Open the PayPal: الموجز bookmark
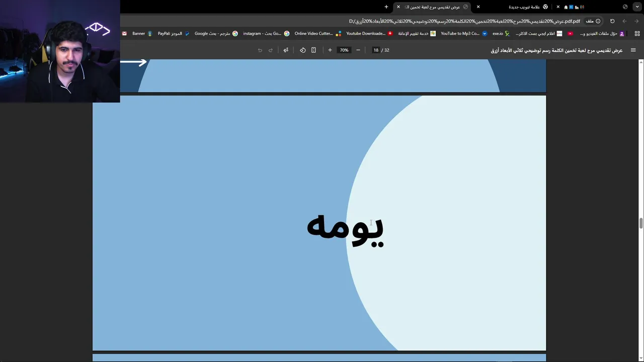 (174, 34)
